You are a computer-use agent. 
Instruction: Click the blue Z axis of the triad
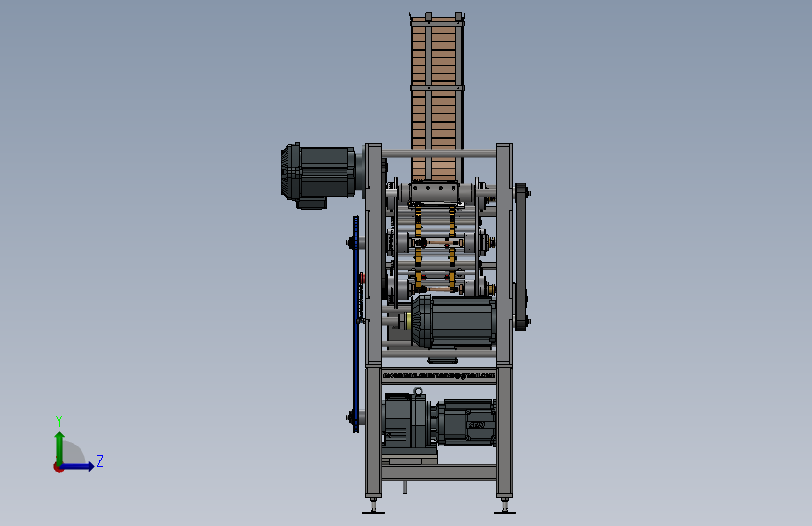[78, 466]
